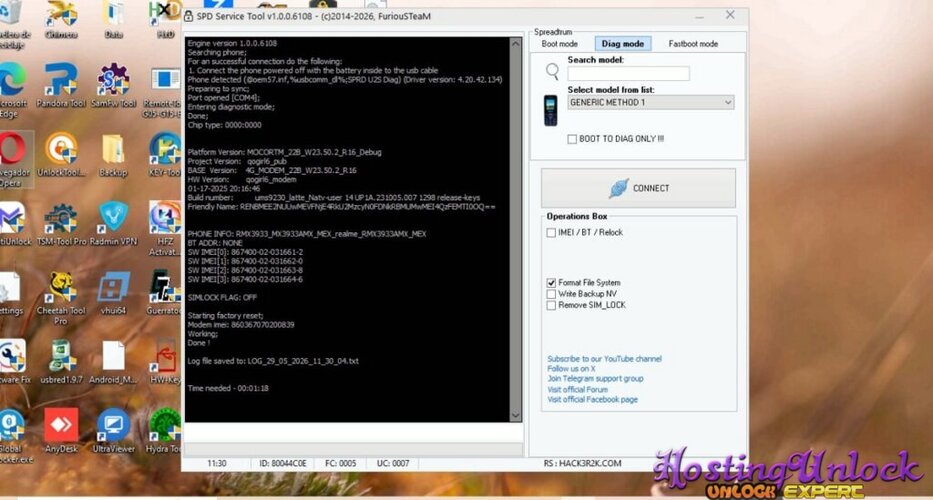The width and height of the screenshot is (933, 500).
Task: Click the "SW IMEI[3]: 867400-02-031664-6" line
Action: (245, 280)
